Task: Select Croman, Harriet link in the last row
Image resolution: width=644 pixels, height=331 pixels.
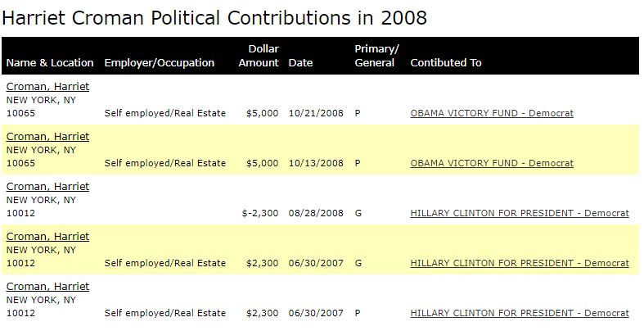Action: [x=47, y=287]
